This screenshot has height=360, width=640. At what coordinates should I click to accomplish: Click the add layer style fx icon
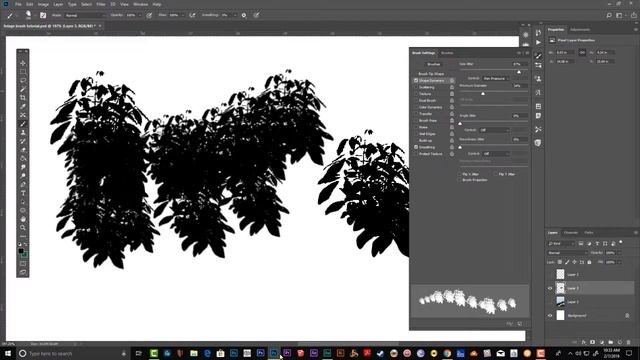pos(584,342)
